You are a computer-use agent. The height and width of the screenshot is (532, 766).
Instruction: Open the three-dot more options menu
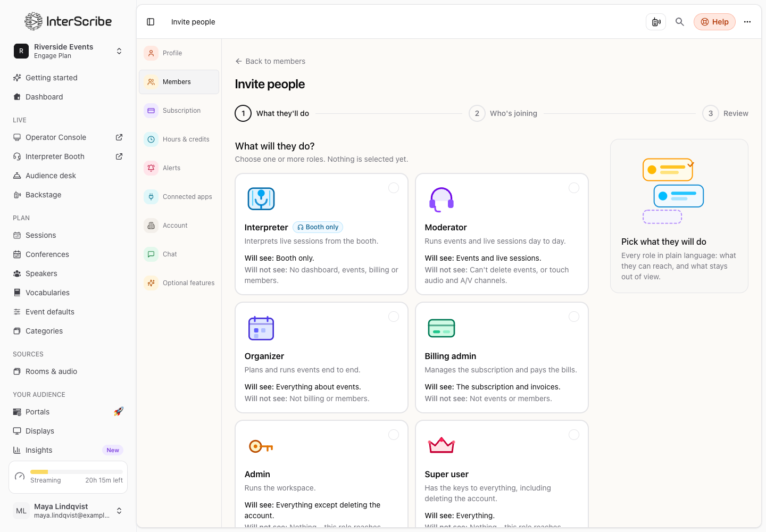coord(747,22)
